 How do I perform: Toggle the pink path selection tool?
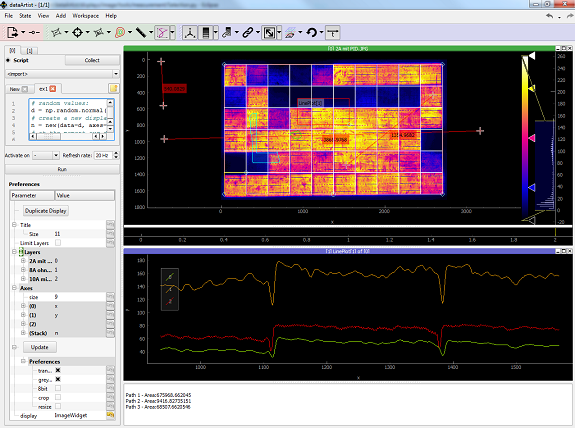coord(162,32)
